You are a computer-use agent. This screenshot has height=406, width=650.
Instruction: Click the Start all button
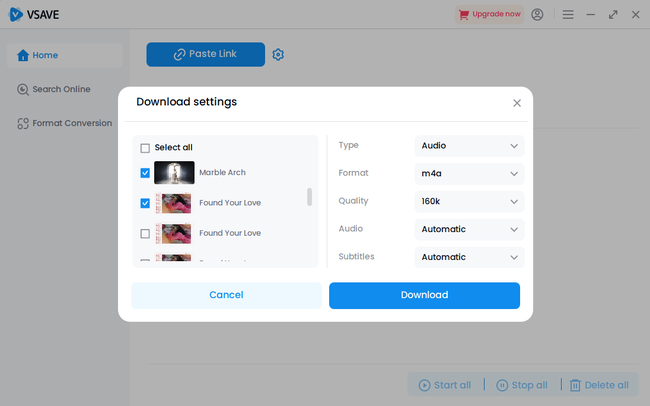[x=445, y=385]
